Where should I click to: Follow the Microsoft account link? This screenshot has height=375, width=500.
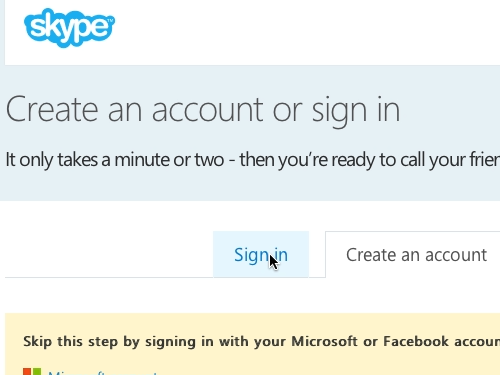point(102,372)
